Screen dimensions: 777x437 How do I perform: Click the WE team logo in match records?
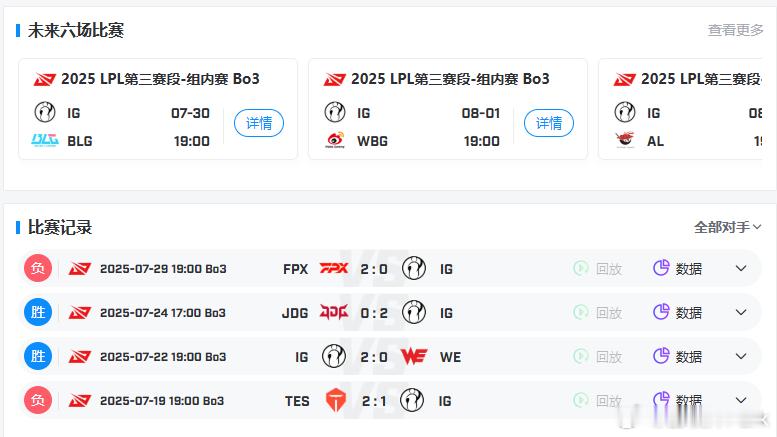pyautogui.click(x=414, y=356)
